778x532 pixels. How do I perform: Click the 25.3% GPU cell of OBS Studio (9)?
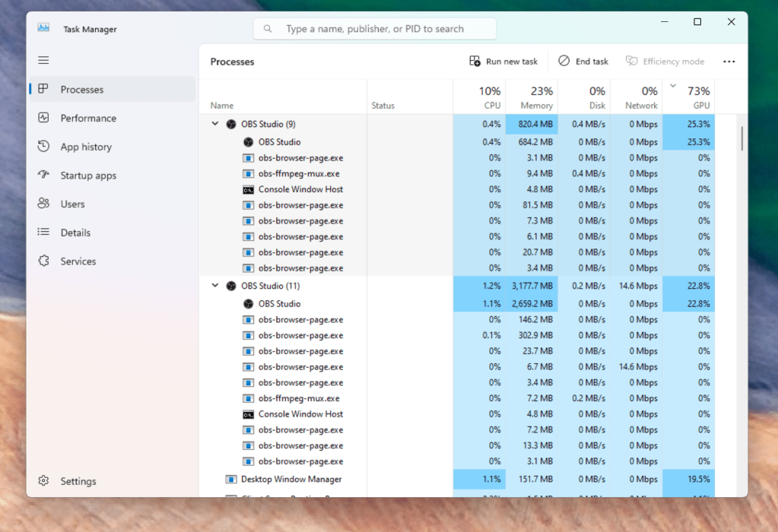point(689,124)
